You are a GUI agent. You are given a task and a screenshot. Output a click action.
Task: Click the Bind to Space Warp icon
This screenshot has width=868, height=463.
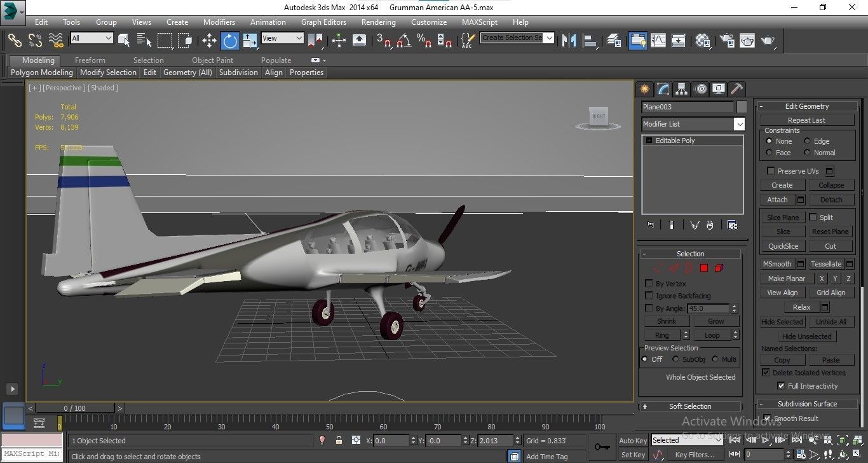[x=56, y=40]
